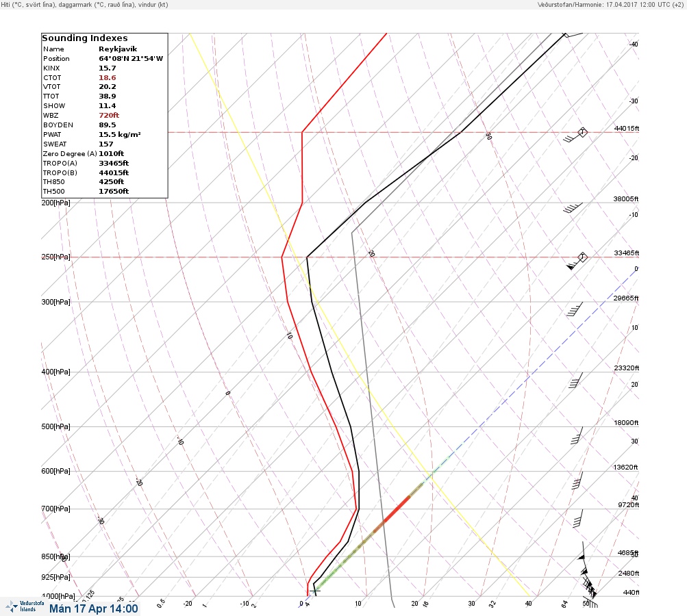This screenshot has width=687, height=616.
Task: Click the '200[hPa]' pressure label
Action: 55,203
